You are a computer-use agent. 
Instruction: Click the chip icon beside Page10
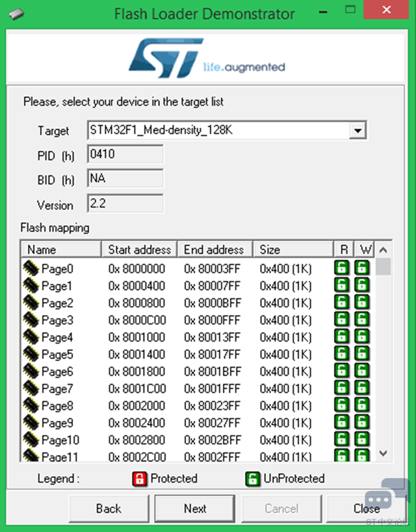(x=31, y=439)
